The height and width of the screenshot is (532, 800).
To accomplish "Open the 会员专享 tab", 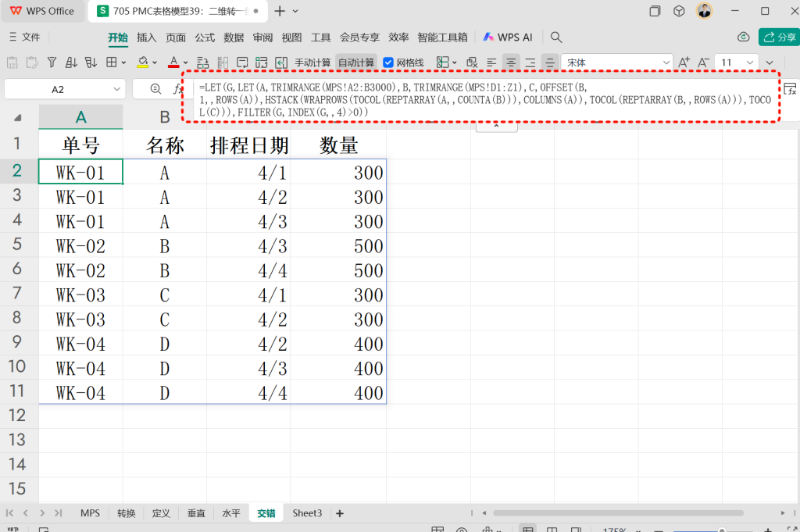I will click(x=359, y=37).
